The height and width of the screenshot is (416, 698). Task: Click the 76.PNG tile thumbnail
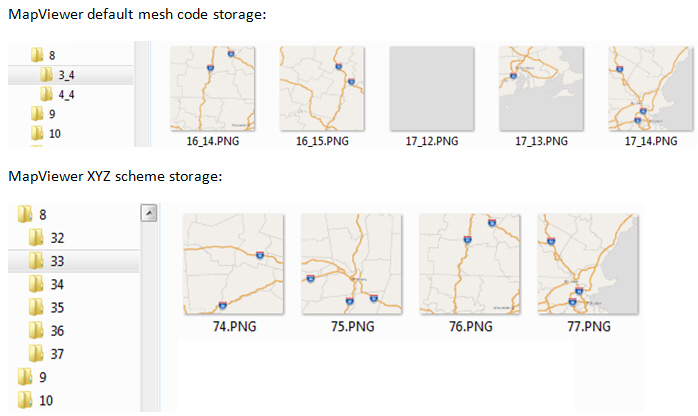(469, 264)
